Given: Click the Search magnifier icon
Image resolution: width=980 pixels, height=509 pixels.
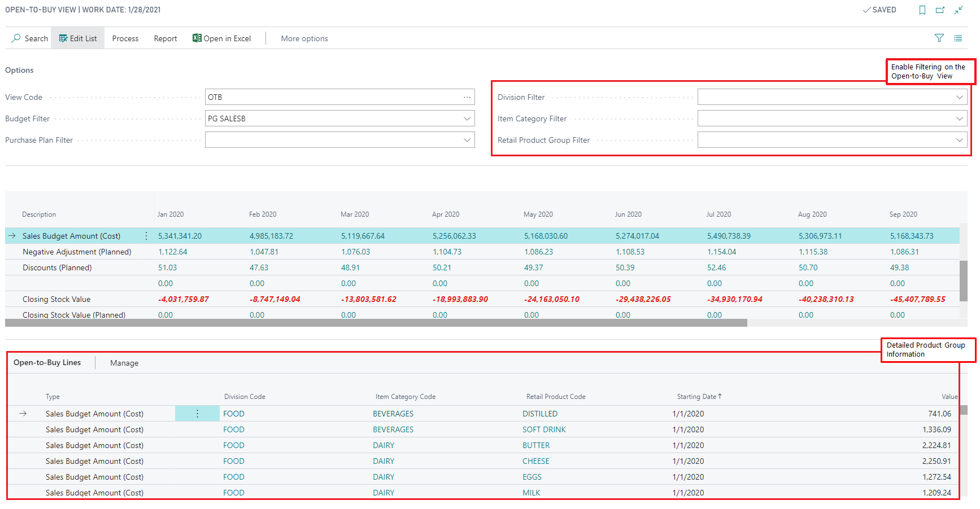Looking at the screenshot, I should tap(16, 38).
